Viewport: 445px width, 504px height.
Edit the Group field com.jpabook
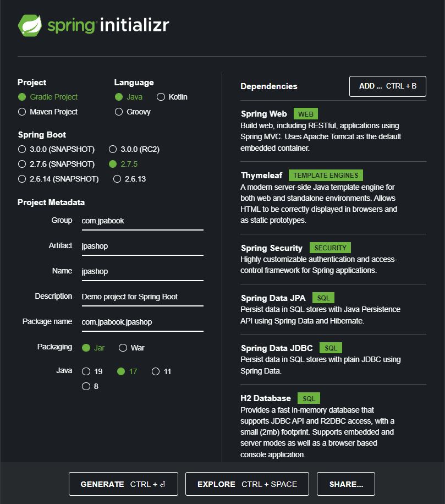coord(142,221)
